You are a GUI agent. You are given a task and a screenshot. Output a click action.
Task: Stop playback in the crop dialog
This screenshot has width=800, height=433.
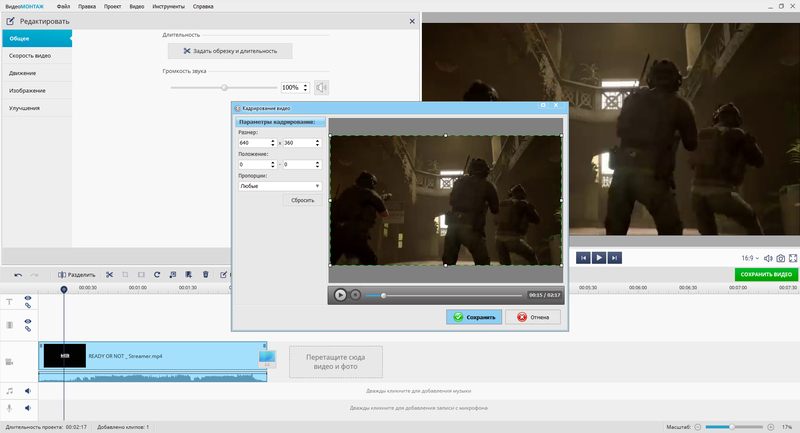point(356,295)
